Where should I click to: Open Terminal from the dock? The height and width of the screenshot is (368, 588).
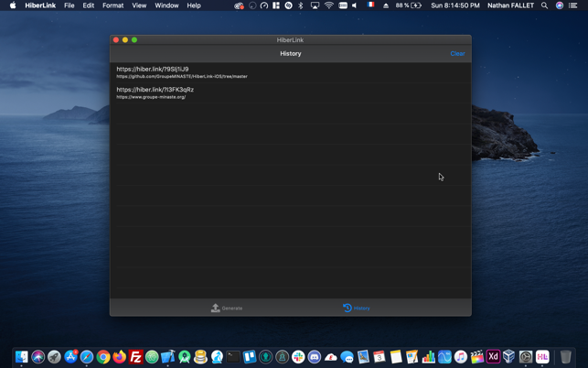(x=233, y=356)
